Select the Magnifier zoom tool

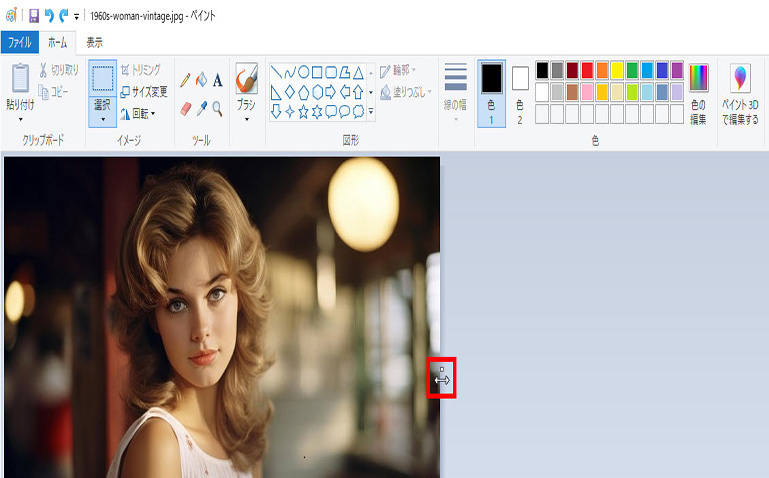tap(217, 107)
